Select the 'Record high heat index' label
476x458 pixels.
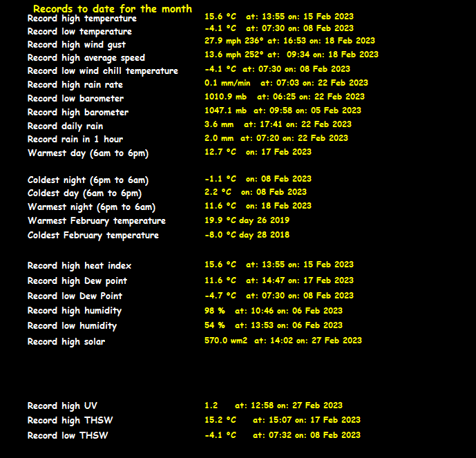click(x=79, y=266)
